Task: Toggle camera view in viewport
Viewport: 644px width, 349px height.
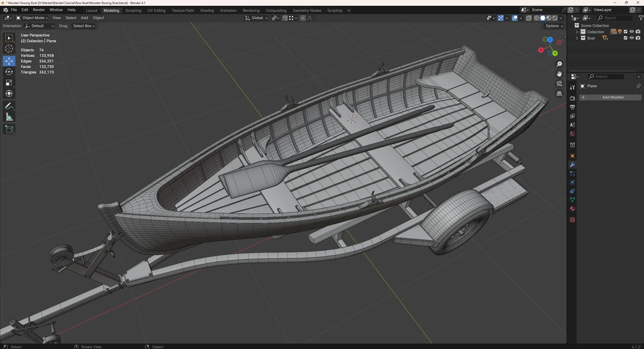Action: pos(559,84)
